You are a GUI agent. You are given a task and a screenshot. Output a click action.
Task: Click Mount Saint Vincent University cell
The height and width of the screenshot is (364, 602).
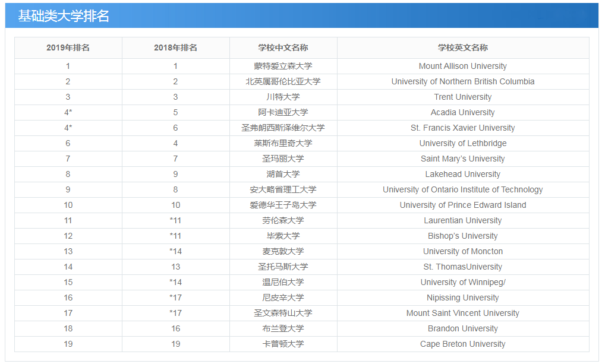click(x=462, y=313)
